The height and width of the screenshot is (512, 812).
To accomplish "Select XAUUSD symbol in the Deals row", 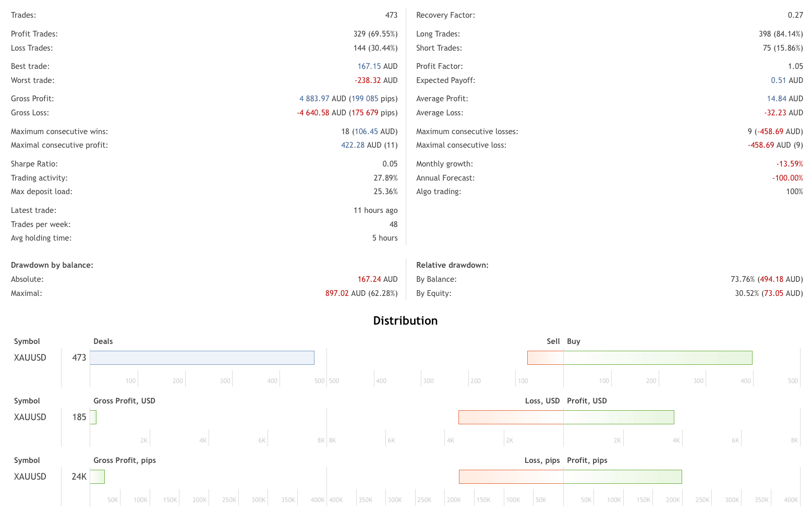I will (x=30, y=358).
